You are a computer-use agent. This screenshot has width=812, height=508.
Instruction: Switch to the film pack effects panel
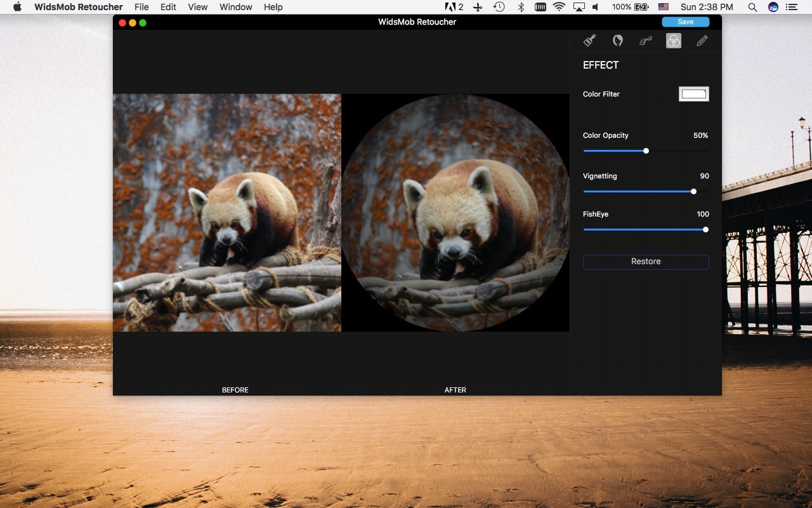click(x=645, y=40)
